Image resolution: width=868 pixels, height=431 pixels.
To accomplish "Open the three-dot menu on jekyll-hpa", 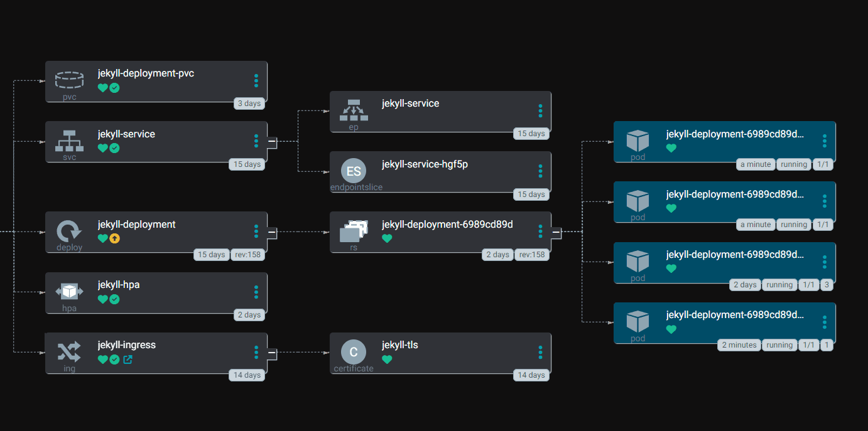I will [256, 292].
